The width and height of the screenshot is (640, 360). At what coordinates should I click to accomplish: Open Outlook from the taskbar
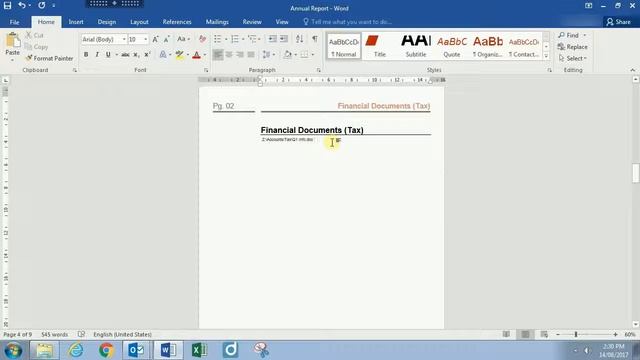click(x=137, y=350)
